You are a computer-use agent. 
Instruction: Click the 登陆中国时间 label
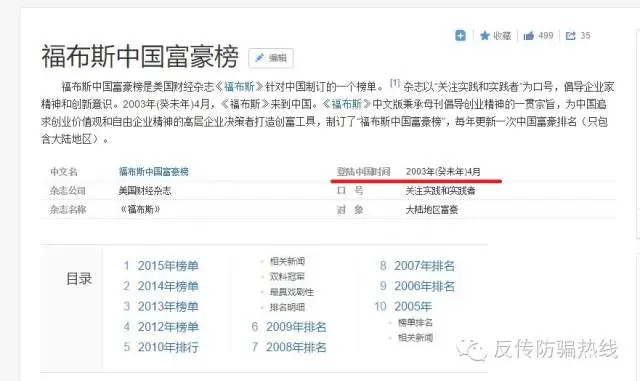click(363, 172)
